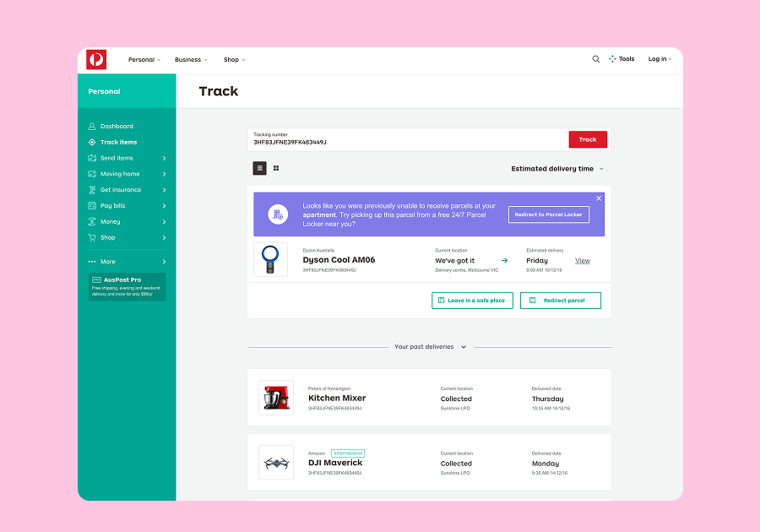Click the Send items parcel icon
The height and width of the screenshot is (532, 760).
pyautogui.click(x=91, y=158)
